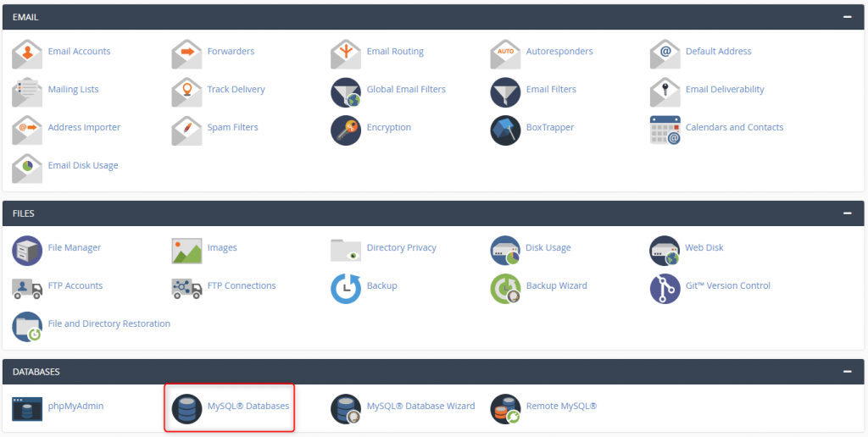Image resolution: width=868 pixels, height=437 pixels.
Task: Open the MySQL Databases icon
Action: (186, 408)
